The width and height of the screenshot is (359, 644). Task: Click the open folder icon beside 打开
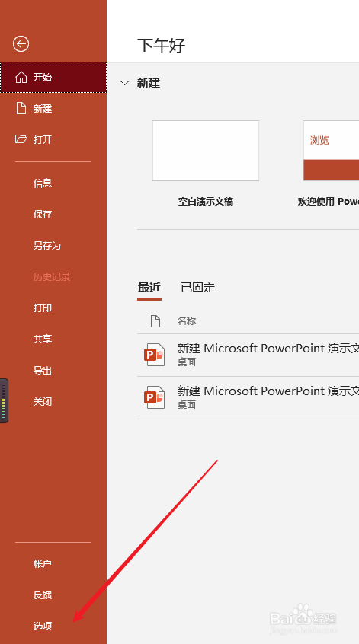click(x=21, y=139)
